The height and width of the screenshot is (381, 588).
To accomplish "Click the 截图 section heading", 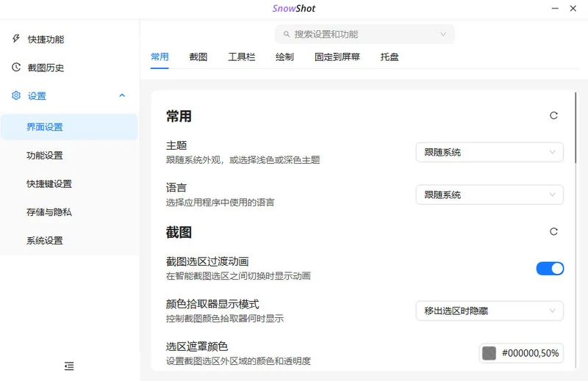I will pyautogui.click(x=179, y=232).
